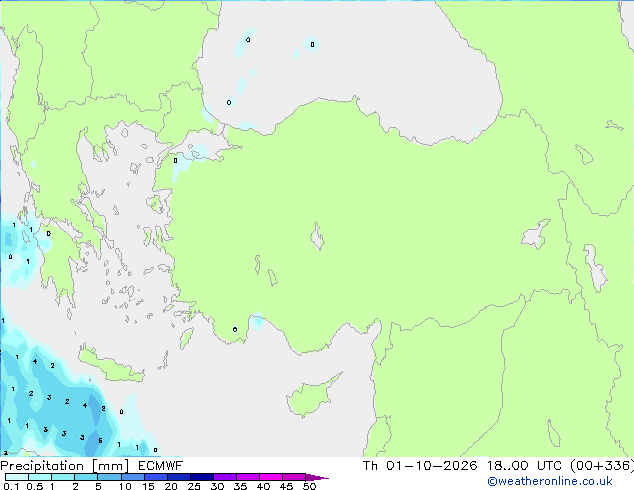Select the violet 30–35 mm legend swatch

[225, 477]
